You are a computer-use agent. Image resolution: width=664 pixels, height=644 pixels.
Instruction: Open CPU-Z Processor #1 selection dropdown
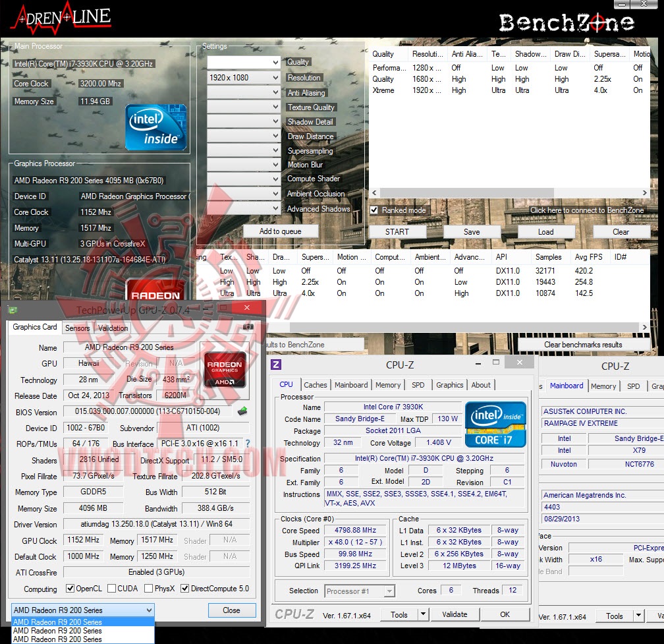pyautogui.click(x=360, y=591)
